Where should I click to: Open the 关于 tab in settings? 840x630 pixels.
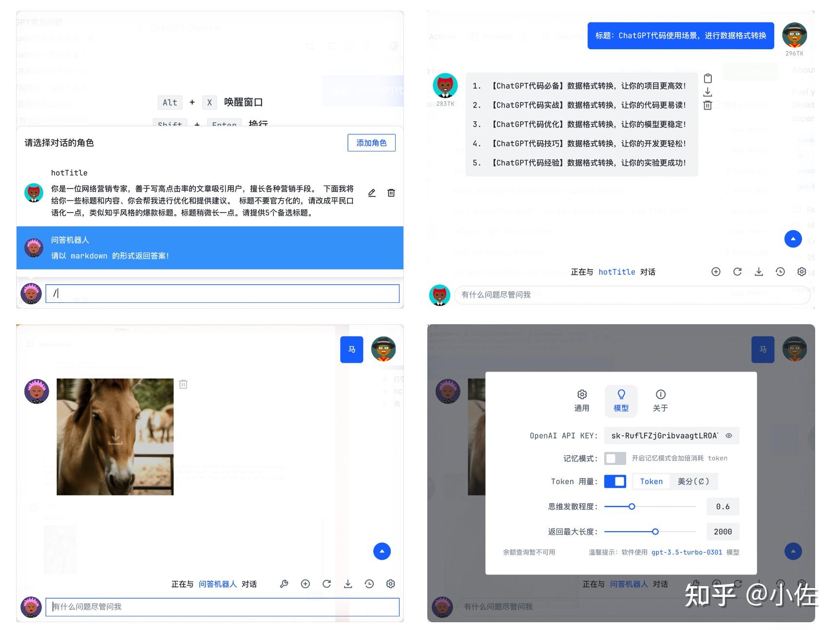[x=660, y=400]
